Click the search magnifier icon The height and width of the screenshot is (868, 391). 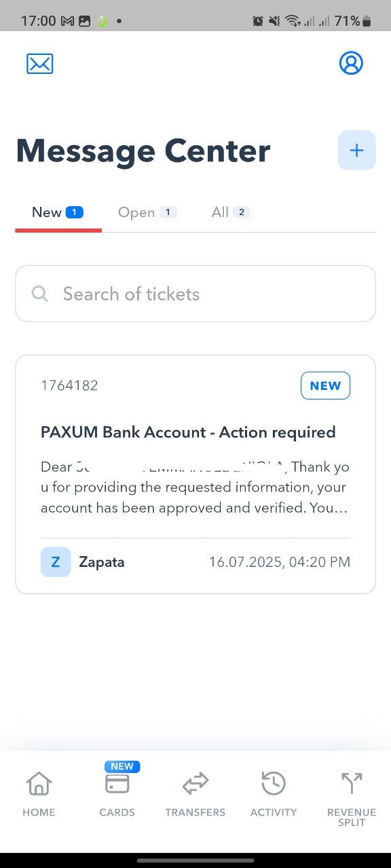coord(40,294)
